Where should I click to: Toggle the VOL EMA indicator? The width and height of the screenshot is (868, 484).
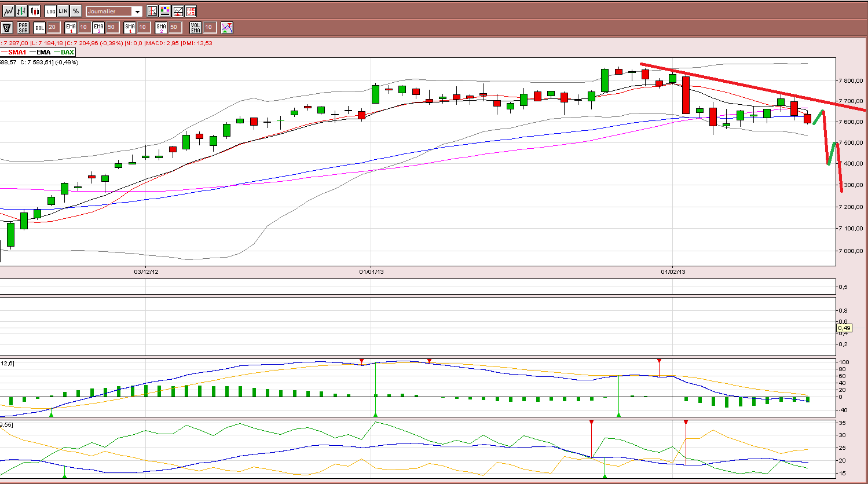(196, 28)
